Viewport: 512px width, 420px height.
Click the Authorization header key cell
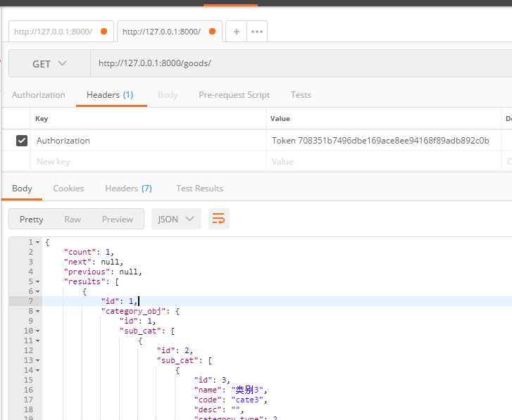coord(148,141)
